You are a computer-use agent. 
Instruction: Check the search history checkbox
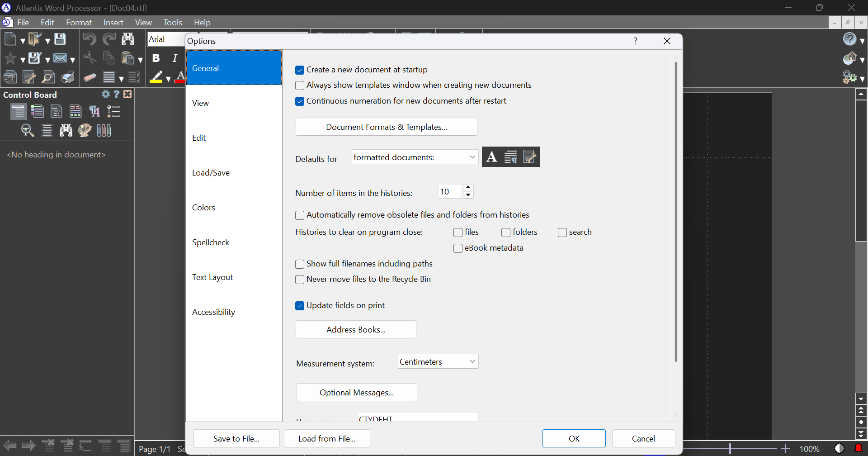tap(562, 233)
